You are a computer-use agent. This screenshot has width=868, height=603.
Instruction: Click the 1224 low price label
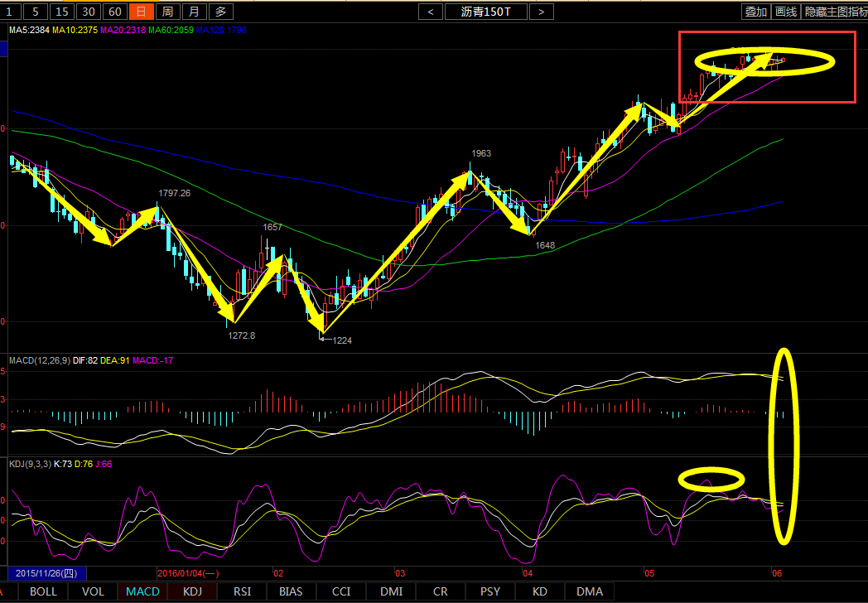click(343, 340)
